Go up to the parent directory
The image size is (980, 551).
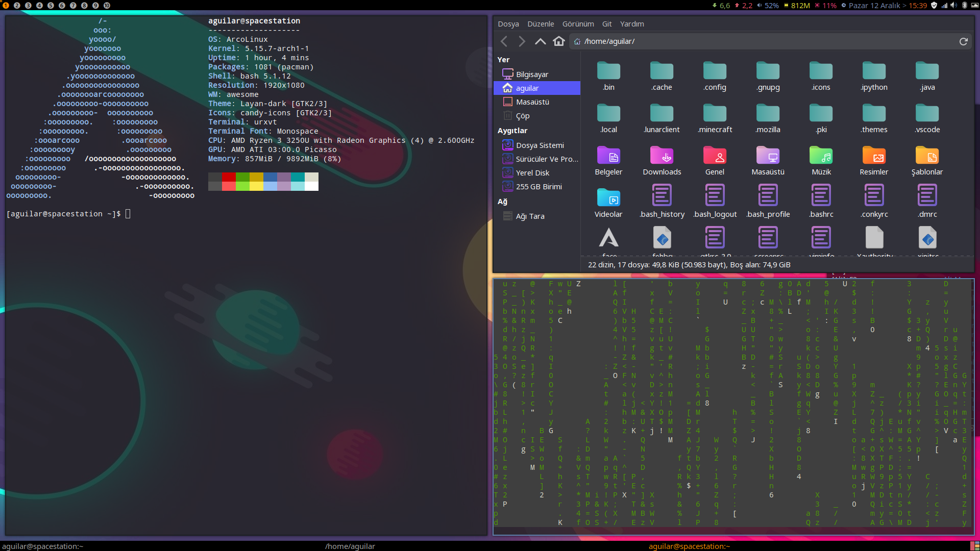[x=540, y=41]
